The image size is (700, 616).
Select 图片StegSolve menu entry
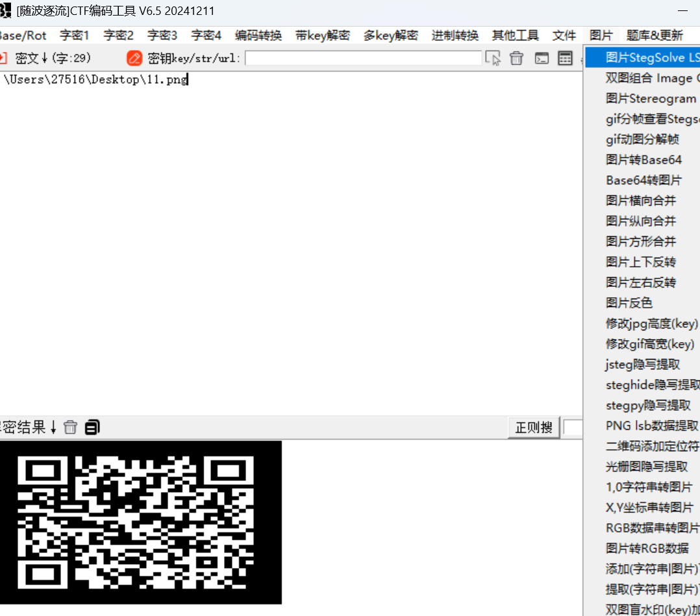(642, 57)
